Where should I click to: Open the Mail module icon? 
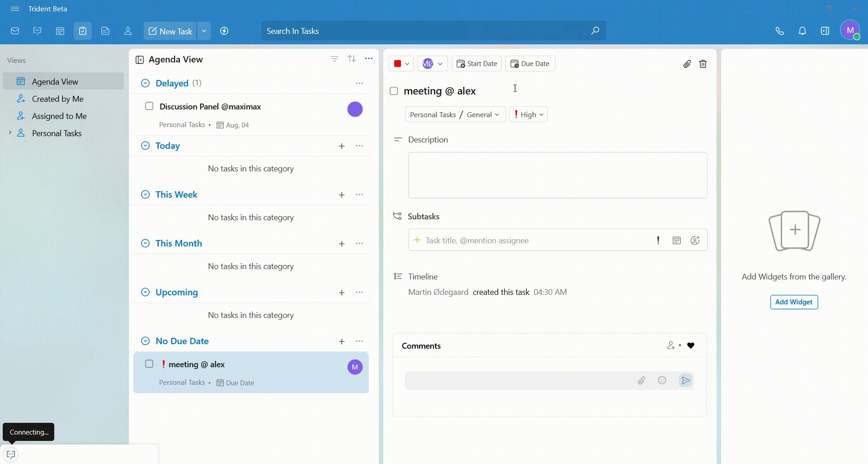[15, 31]
